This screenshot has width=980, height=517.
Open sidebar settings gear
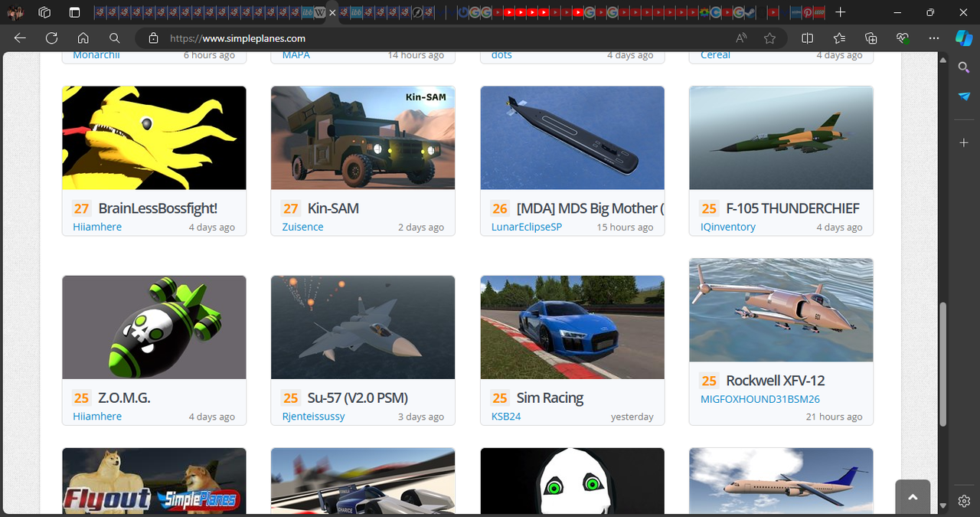pos(964,501)
